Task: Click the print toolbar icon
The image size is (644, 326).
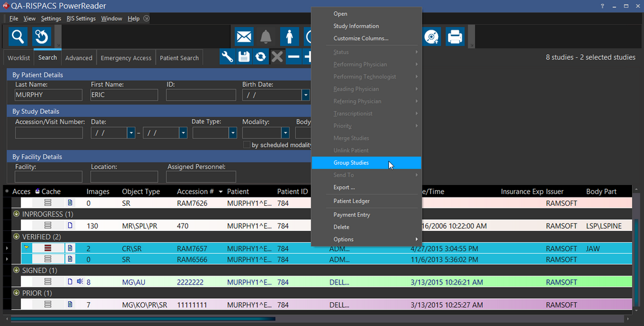Action: point(455,37)
